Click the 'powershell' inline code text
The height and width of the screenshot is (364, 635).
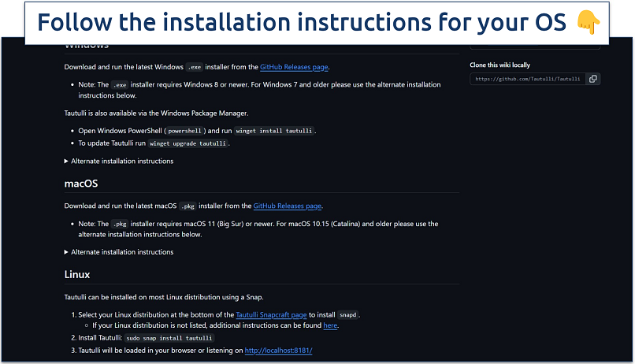tap(183, 131)
